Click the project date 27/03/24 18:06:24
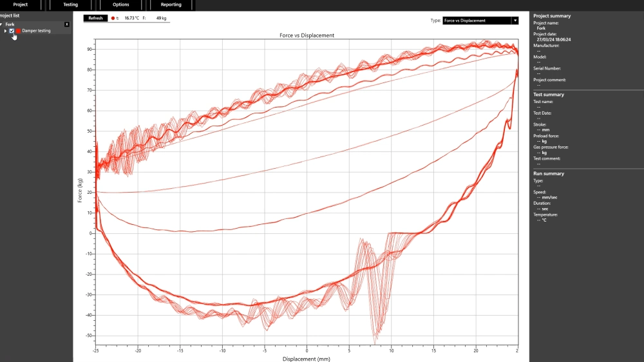 tap(554, 40)
